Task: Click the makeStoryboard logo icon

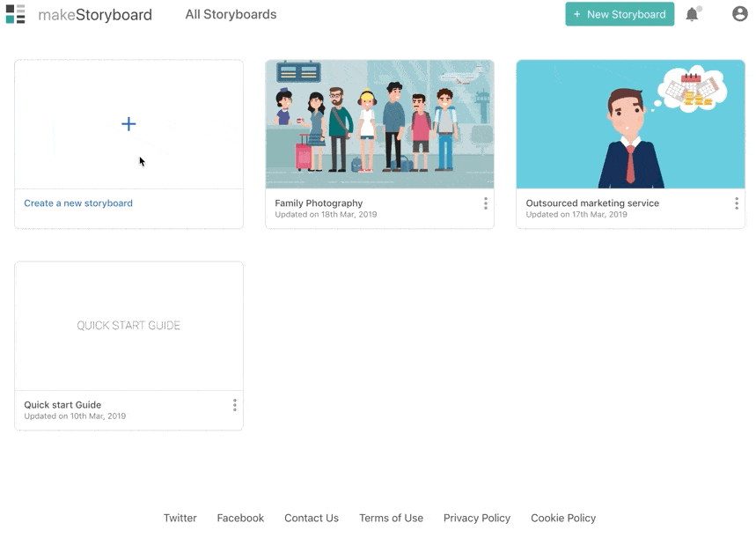Action: click(x=15, y=14)
